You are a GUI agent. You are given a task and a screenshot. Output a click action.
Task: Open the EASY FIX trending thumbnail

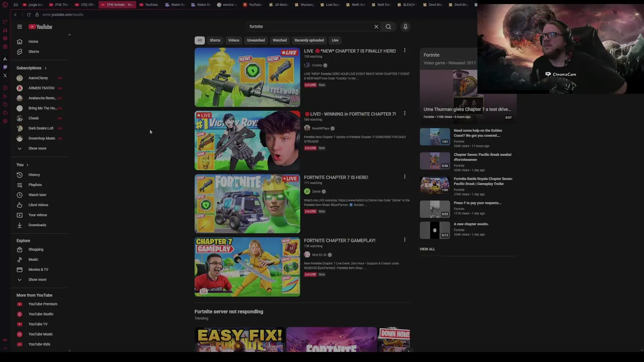tap(239, 339)
